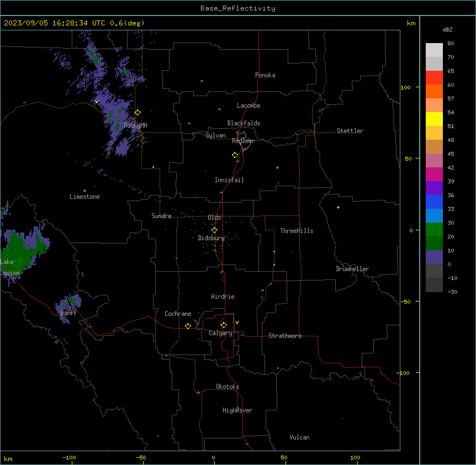The image size is (476, 465).
Task: Select the Vulcan city label
Action: pos(300,437)
